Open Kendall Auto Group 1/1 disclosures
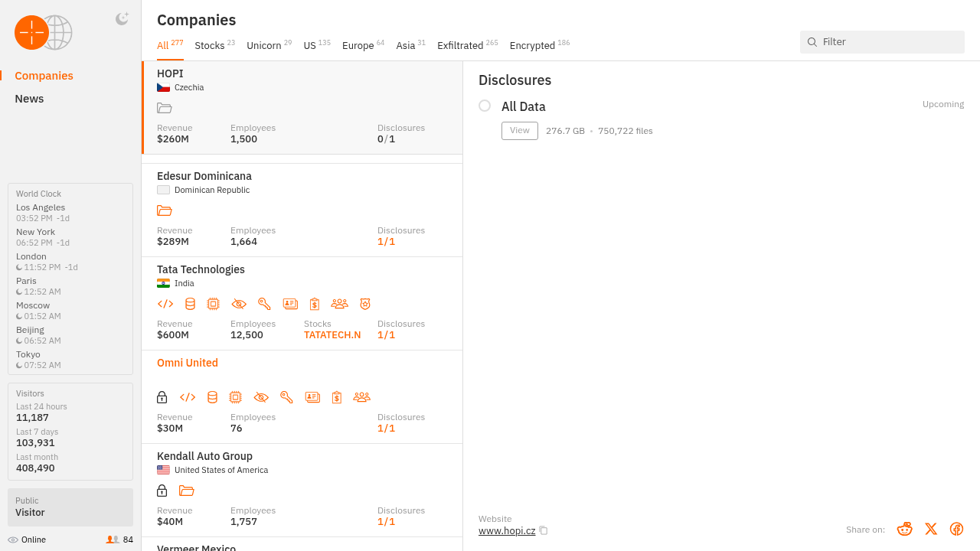Image resolution: width=980 pixels, height=551 pixels. pos(387,521)
